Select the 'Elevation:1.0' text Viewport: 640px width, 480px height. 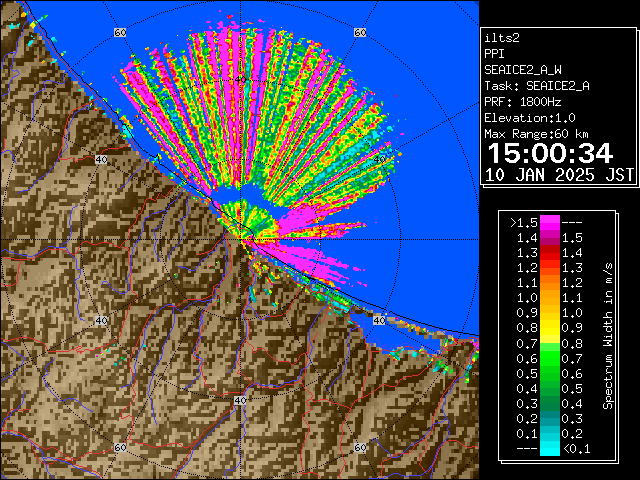[x=530, y=118]
